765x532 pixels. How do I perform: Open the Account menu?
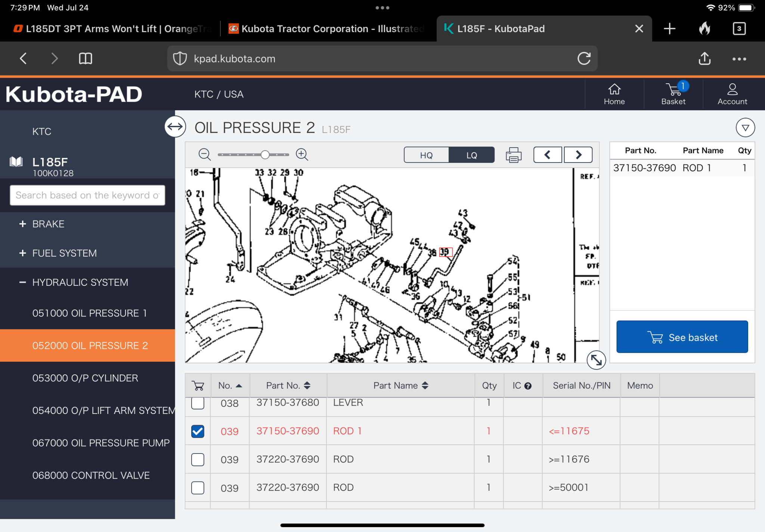(732, 94)
